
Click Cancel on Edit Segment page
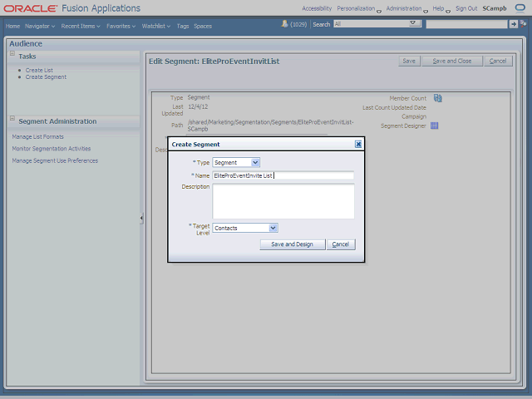pos(498,61)
